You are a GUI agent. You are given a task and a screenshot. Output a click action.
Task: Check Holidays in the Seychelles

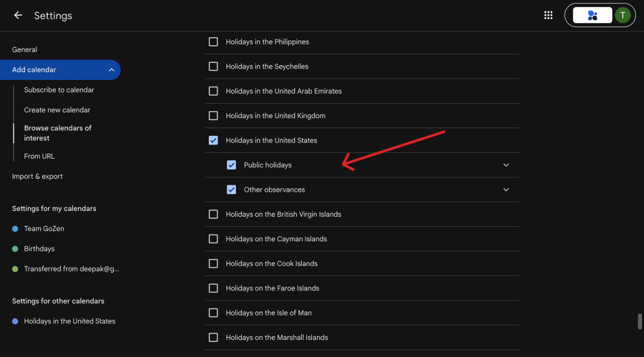[x=213, y=67]
